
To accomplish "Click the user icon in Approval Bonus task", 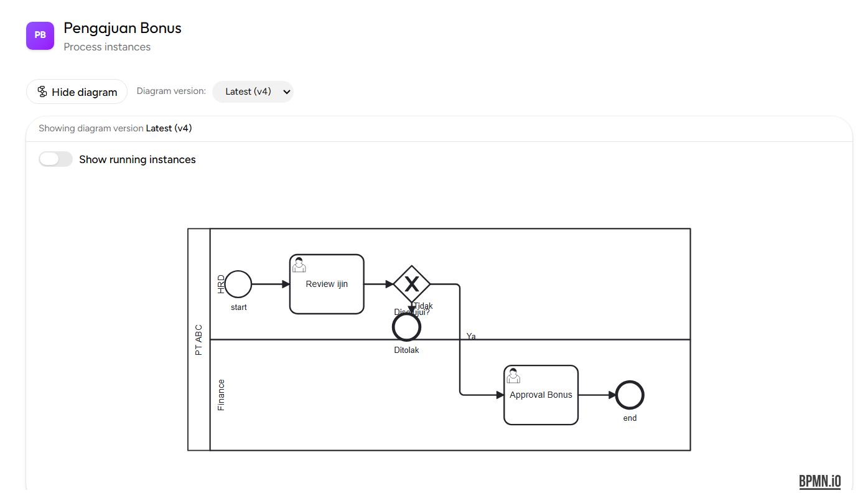I will (513, 375).
